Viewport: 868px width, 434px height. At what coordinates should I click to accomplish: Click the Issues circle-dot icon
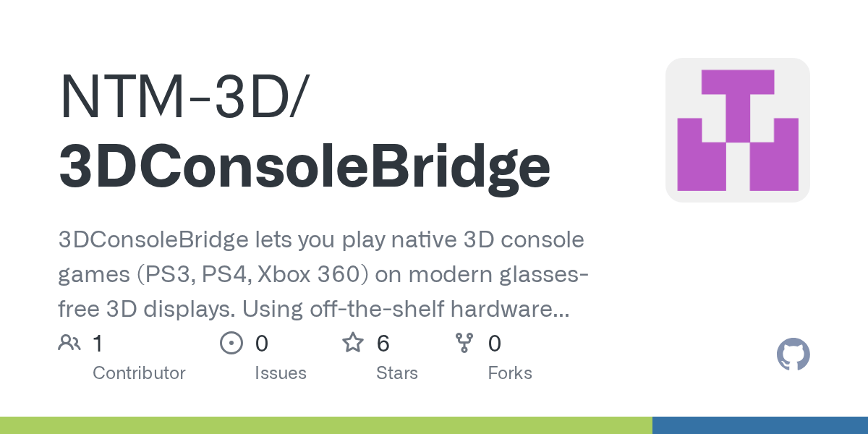[231, 343]
